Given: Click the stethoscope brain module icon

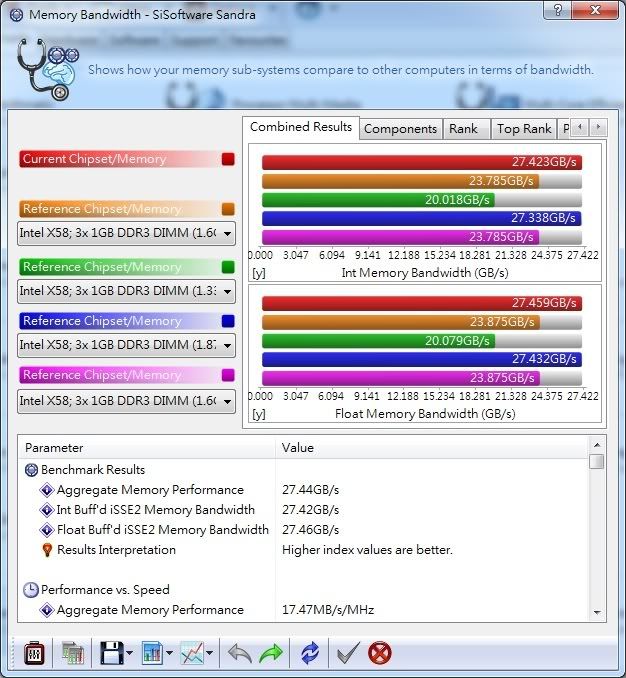Looking at the screenshot, I should pyautogui.click(x=48, y=69).
